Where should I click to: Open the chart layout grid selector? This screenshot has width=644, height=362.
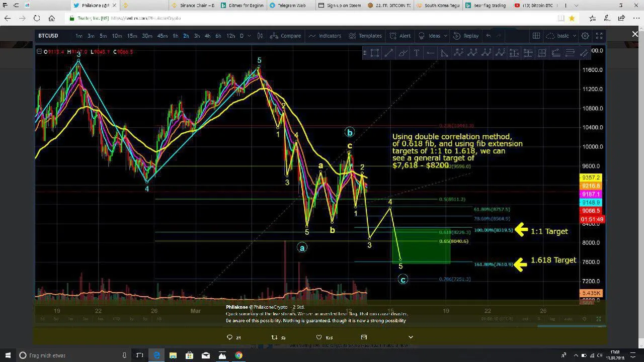(536, 36)
